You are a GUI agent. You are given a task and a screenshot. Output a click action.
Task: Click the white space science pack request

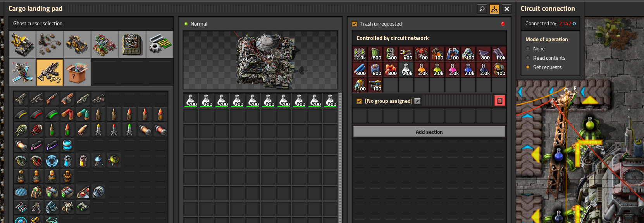coord(406,69)
